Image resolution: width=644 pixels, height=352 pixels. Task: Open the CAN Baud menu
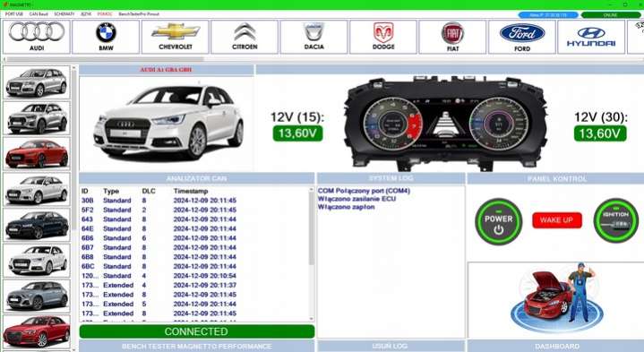pos(39,14)
